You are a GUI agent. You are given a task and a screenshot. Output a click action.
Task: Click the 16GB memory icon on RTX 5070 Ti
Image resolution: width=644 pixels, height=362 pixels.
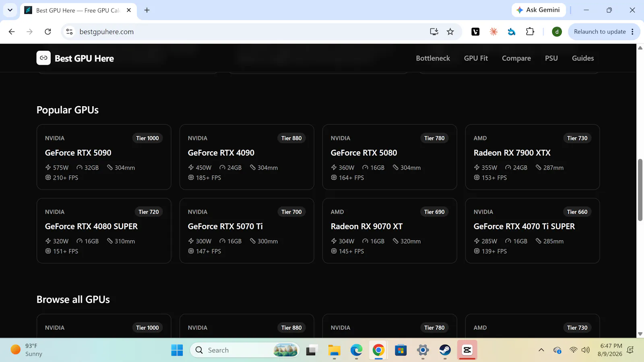(223, 241)
